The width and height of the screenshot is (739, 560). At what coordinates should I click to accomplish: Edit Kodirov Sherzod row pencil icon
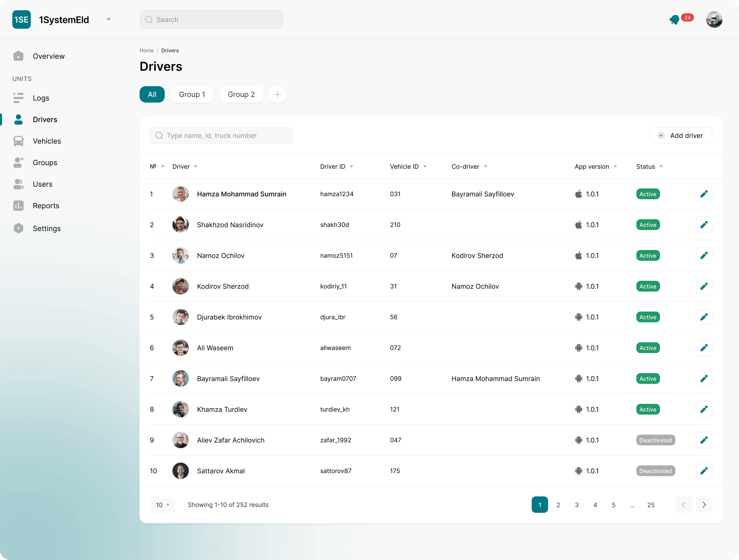[x=704, y=286]
